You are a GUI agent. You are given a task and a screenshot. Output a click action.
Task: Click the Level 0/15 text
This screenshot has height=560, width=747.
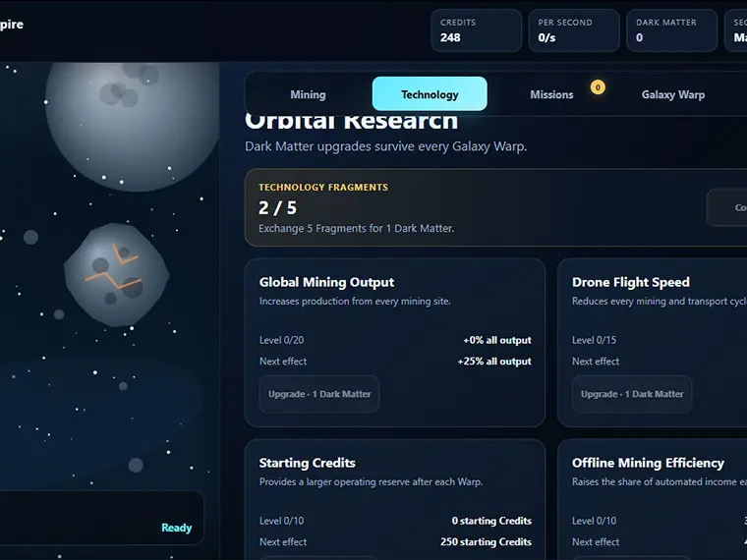594,340
